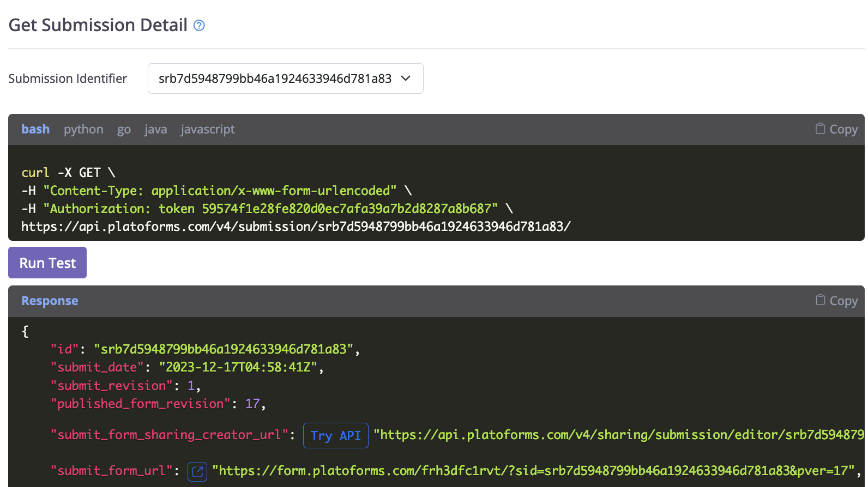Click the form.platoforms.com submit form URL
The width and height of the screenshot is (868, 487).
[x=533, y=471]
